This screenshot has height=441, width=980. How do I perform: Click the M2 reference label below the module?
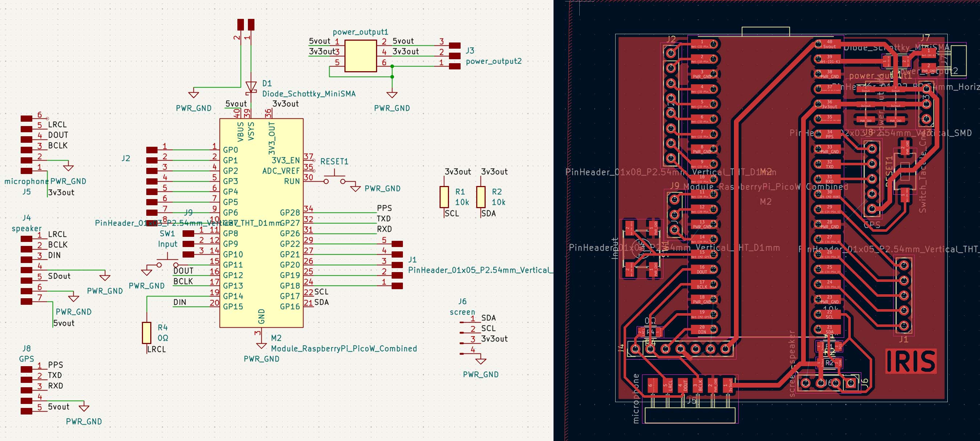(276, 338)
